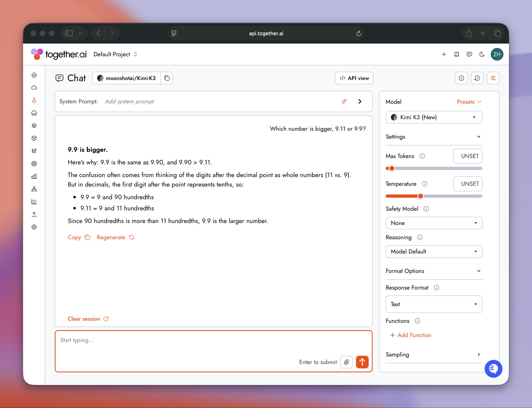532x408 pixels.
Task: Toggle the parameters panel sliders icon
Action: (x=493, y=78)
